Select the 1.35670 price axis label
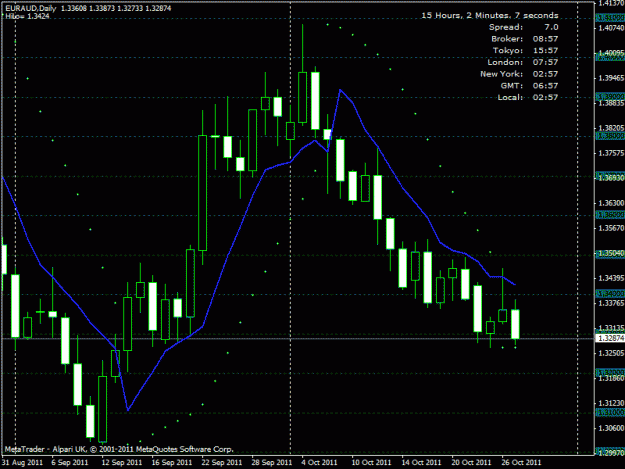Image resolution: width=625 pixels, height=469 pixels. [611, 228]
